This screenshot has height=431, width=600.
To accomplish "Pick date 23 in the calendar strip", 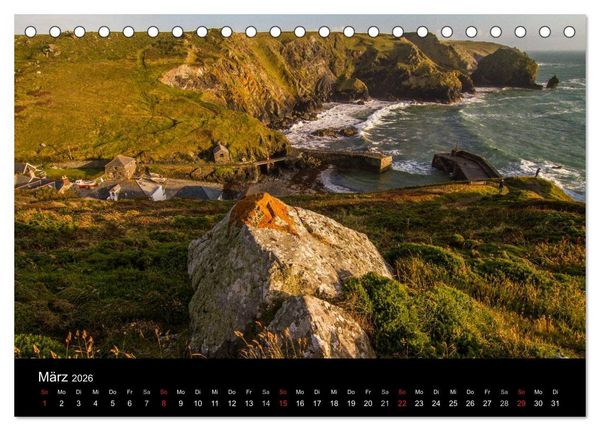I will (x=419, y=403).
